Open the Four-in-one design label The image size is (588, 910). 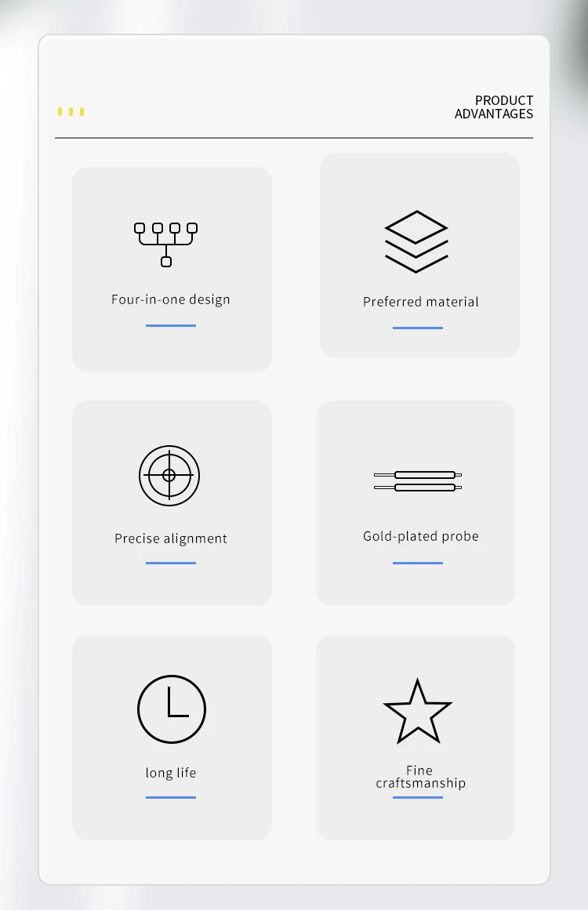pos(171,299)
